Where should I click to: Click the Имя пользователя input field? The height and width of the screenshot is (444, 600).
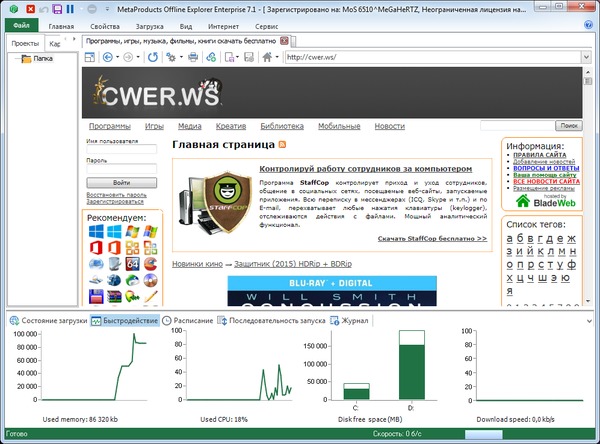pos(122,149)
